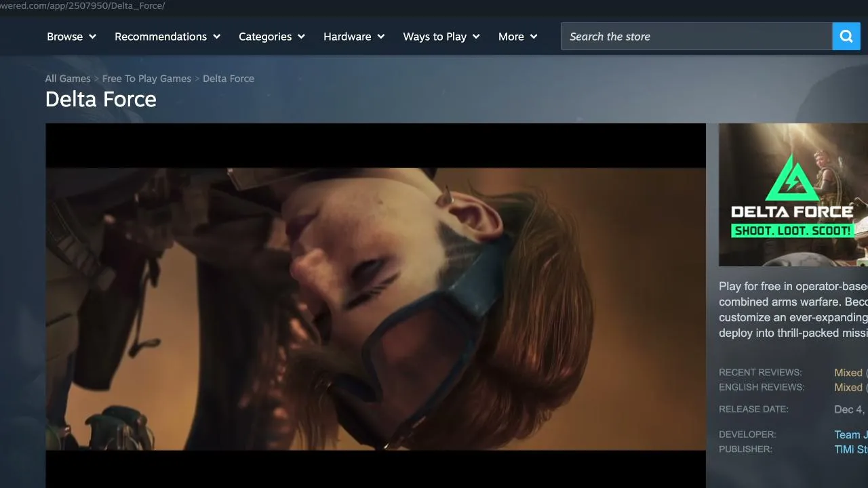Click the 'ENGLISH REVIEWS:' label
Image resolution: width=868 pixels, height=488 pixels.
pos(762,387)
